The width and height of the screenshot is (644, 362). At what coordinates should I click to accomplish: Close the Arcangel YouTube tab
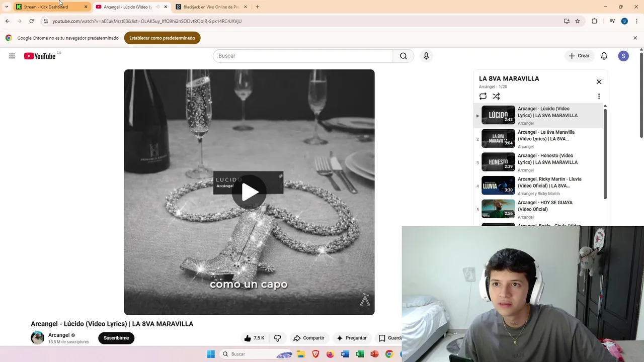(x=166, y=7)
